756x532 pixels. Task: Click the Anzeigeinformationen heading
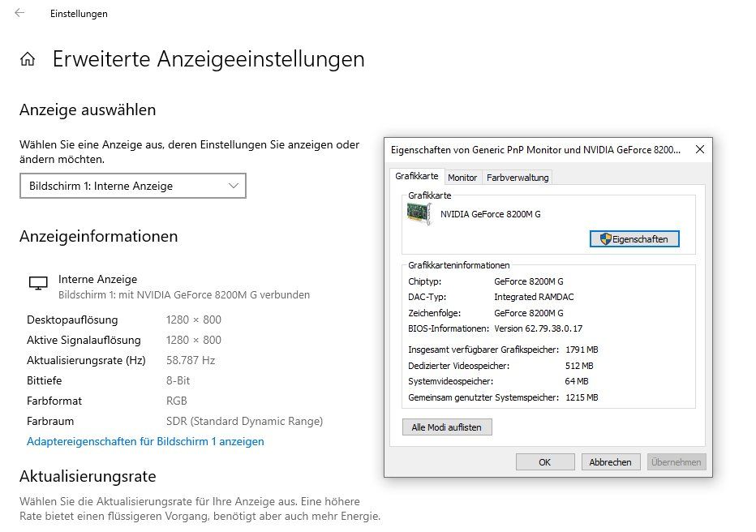(99, 236)
